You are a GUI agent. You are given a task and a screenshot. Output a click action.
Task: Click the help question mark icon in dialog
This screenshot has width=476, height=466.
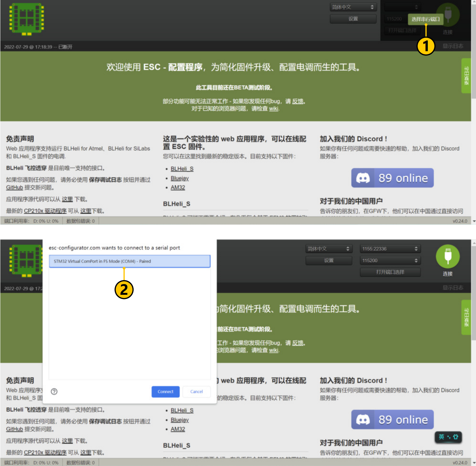click(54, 392)
